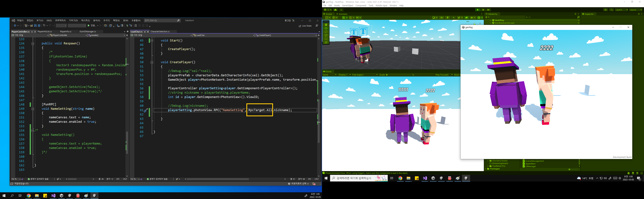Open the Mobile Input menu
This screenshot has width=644, height=199.
coord(381,6)
